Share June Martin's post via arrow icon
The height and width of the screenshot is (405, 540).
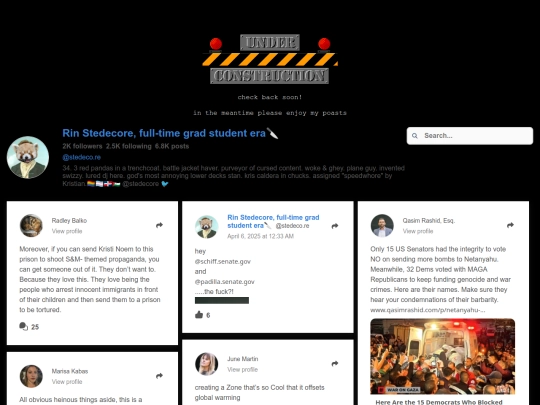335,364
